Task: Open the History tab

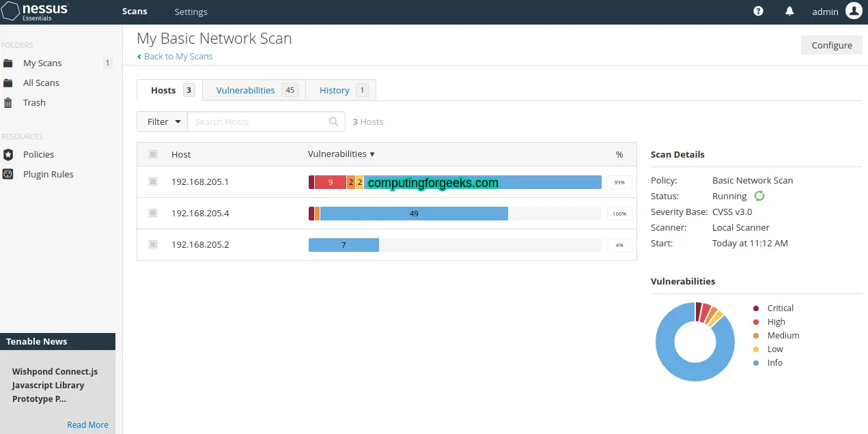Action: point(335,91)
